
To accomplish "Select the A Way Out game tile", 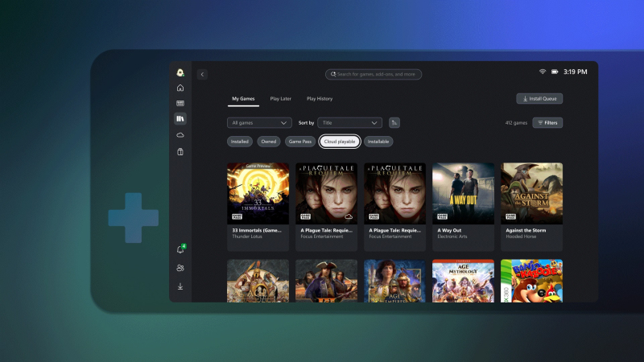I will coord(463,203).
